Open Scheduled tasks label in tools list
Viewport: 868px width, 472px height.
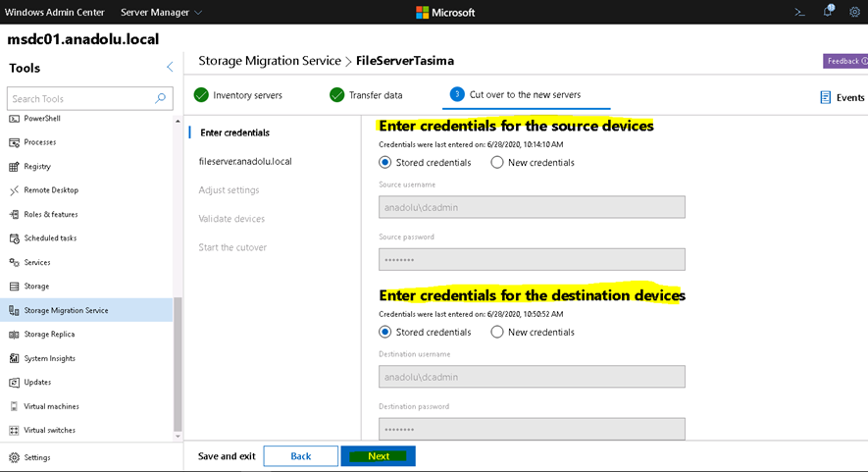[x=50, y=238]
